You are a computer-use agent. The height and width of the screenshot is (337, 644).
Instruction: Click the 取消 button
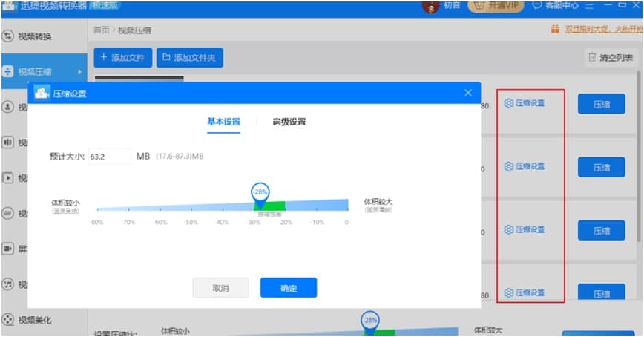[x=220, y=288]
